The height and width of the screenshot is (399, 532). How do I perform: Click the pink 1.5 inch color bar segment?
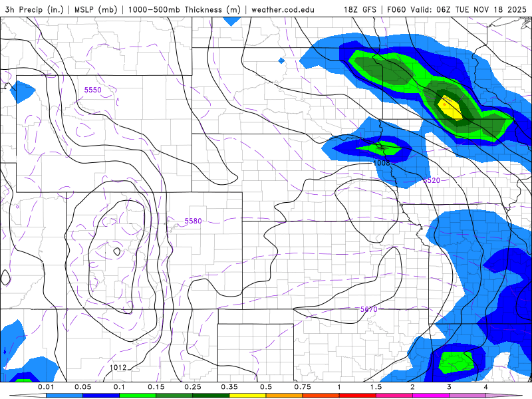(x=394, y=396)
